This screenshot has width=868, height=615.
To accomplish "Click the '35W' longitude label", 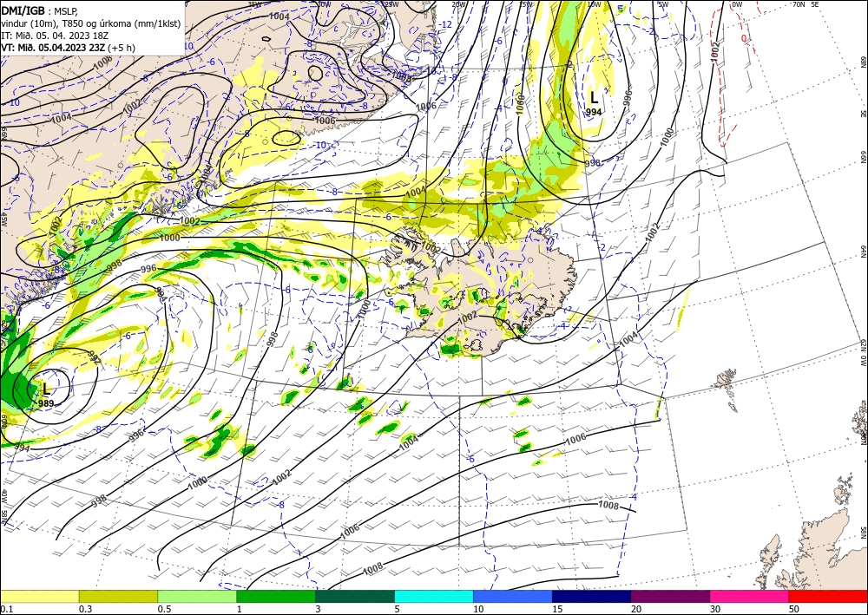I will tap(254, 4).
